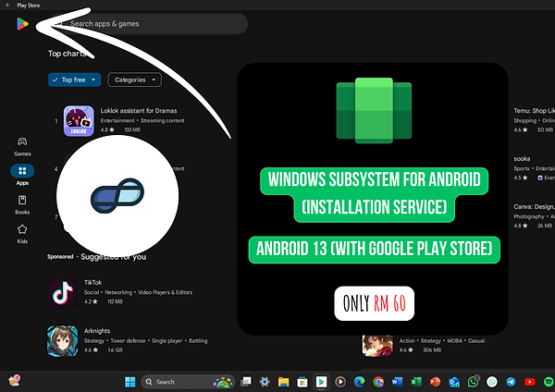The height and width of the screenshot is (392, 555).
Task: Open the Canva: Design listing
Action: pos(534,206)
